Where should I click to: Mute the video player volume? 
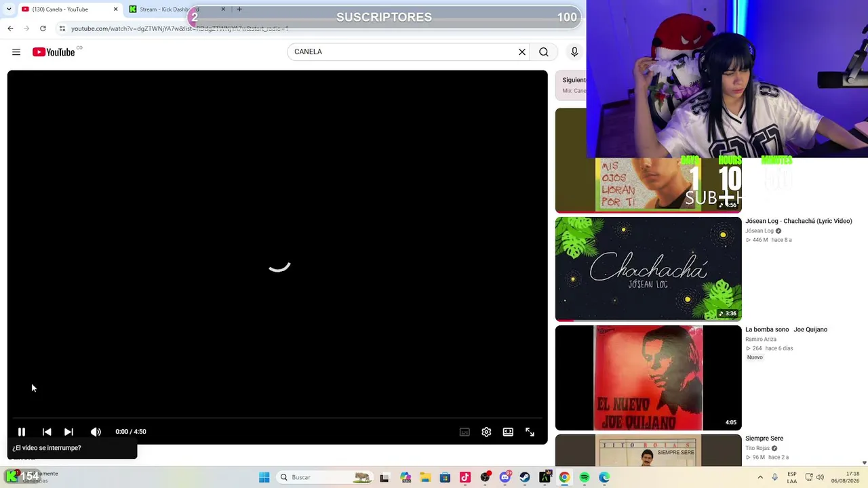point(96,432)
